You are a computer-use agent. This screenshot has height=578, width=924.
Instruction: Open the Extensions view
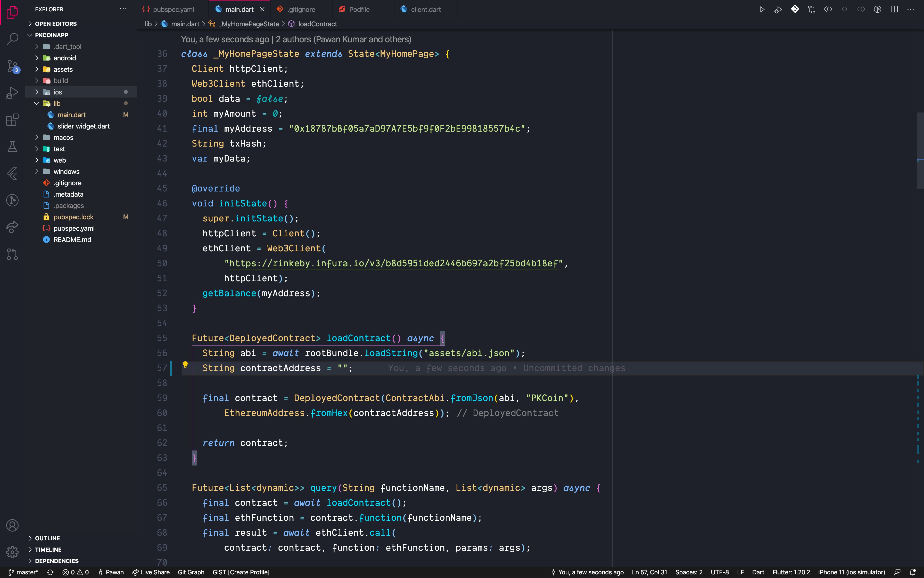pyautogui.click(x=12, y=120)
